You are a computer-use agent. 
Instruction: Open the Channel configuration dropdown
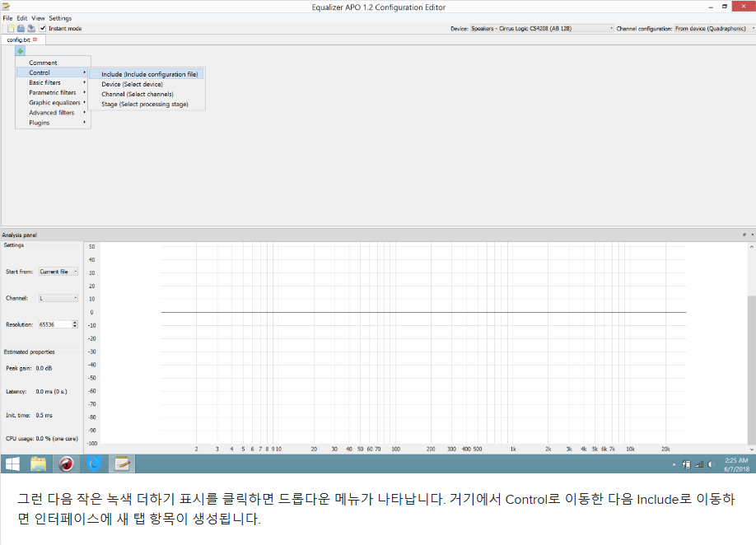(x=715, y=29)
